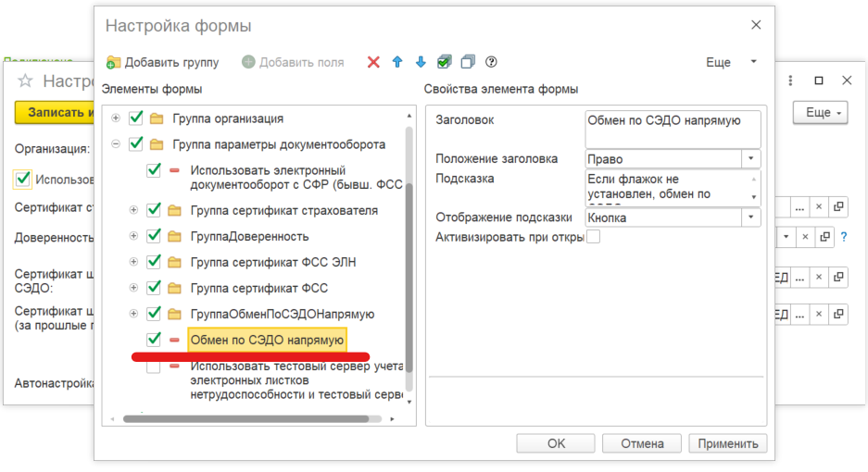Move the element up with the blue up arrow

coord(397,62)
